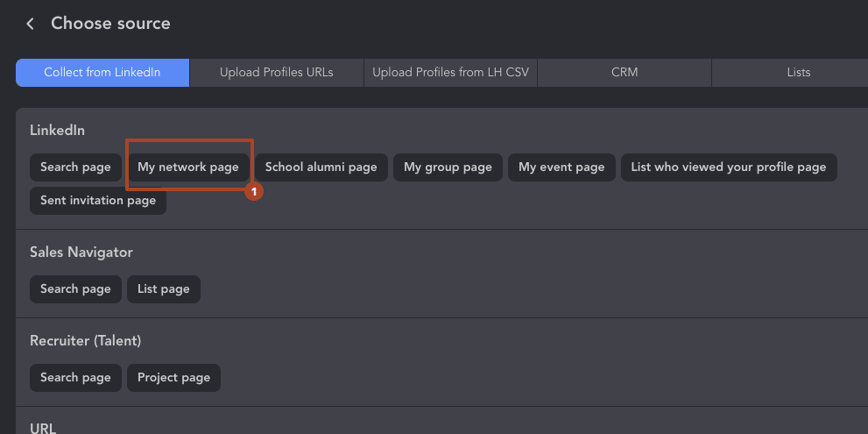The image size is (868, 434).
Task: Select the Collect from LinkedIn tab
Action: click(x=102, y=73)
